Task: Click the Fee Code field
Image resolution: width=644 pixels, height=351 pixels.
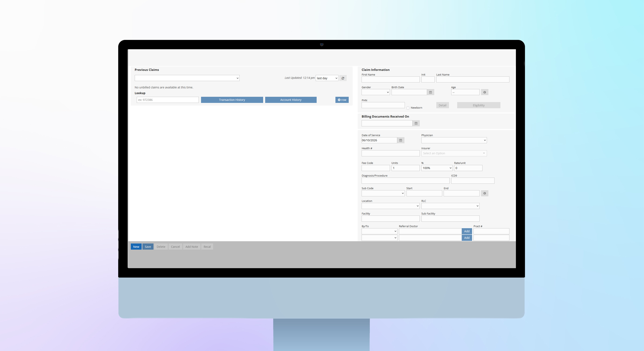Action: point(376,168)
